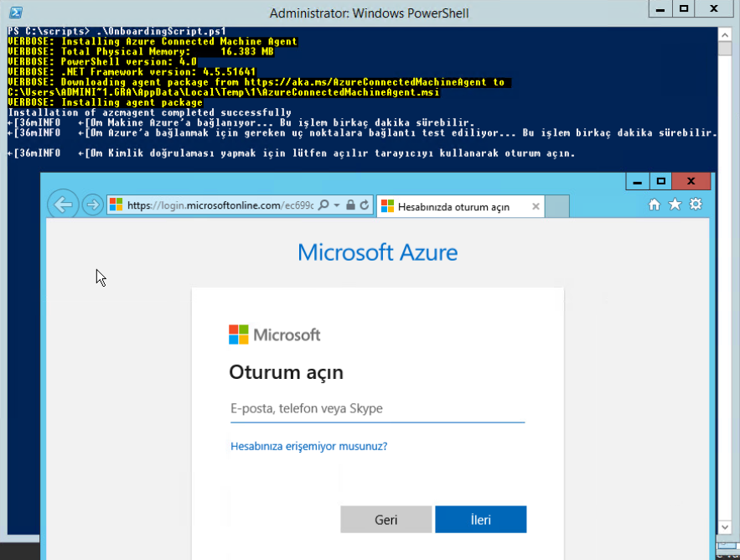Go to the browser home page icon
Screen dimensions: 740x560
655,204
